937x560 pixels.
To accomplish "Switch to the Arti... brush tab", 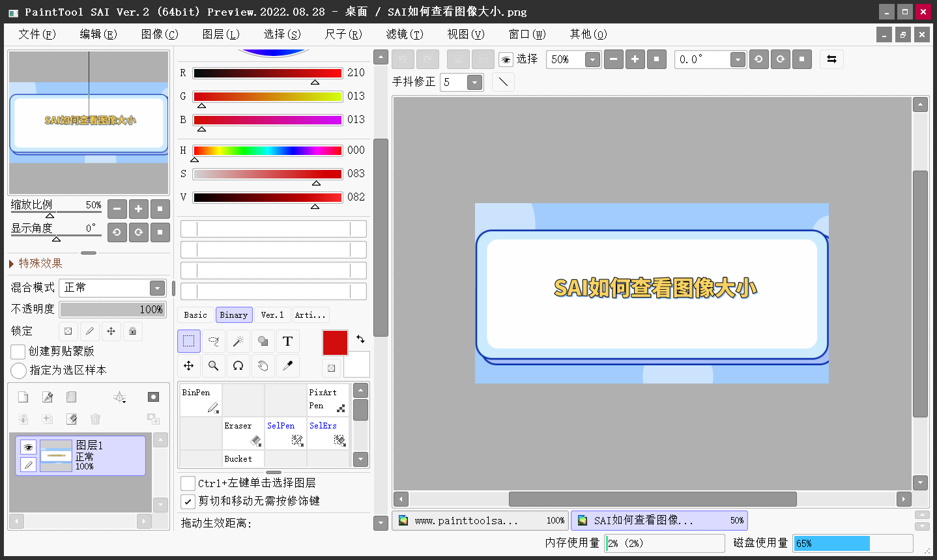I will (x=310, y=315).
